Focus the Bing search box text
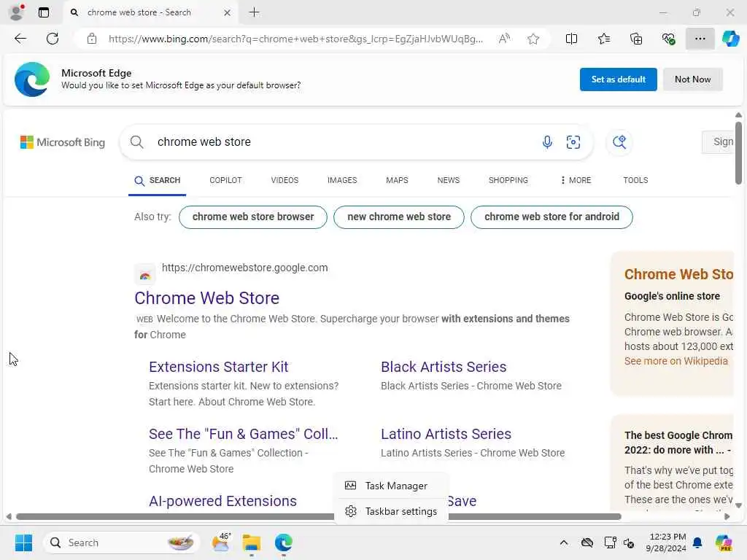 204,142
